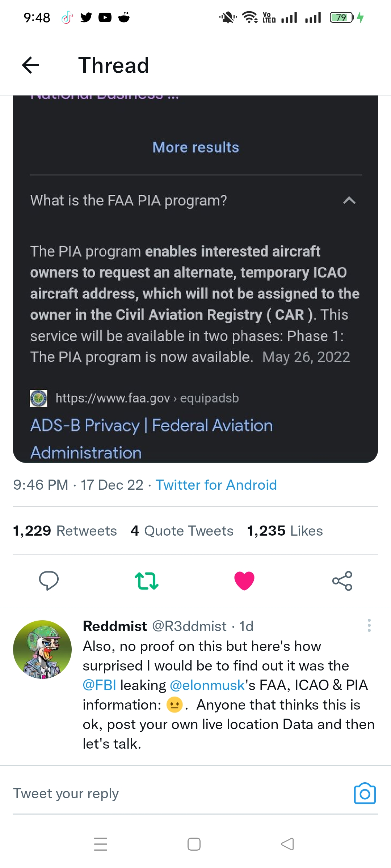
Task: Focus the Tweet your reply field
Action: (x=177, y=793)
